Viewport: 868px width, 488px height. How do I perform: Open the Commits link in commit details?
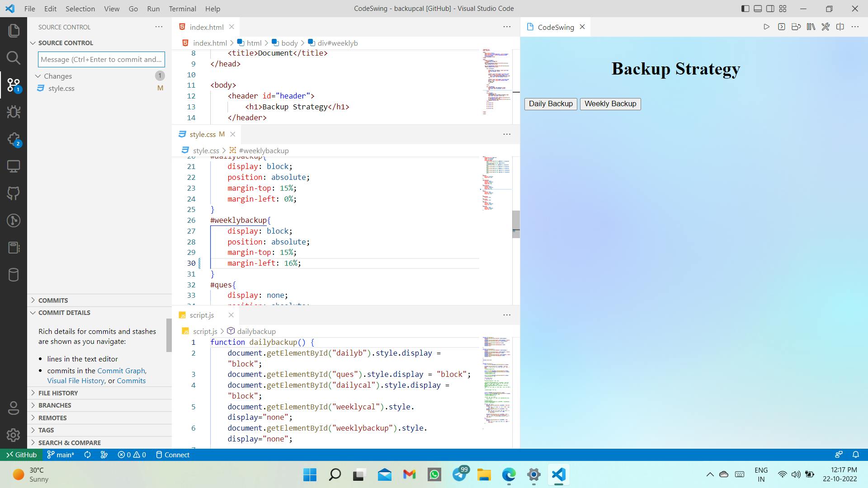click(x=131, y=381)
